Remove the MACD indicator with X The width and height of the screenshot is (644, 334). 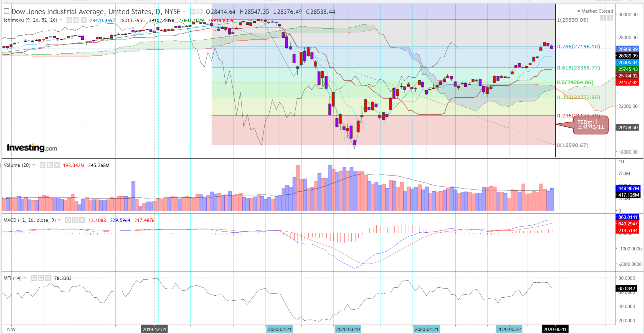(82, 220)
